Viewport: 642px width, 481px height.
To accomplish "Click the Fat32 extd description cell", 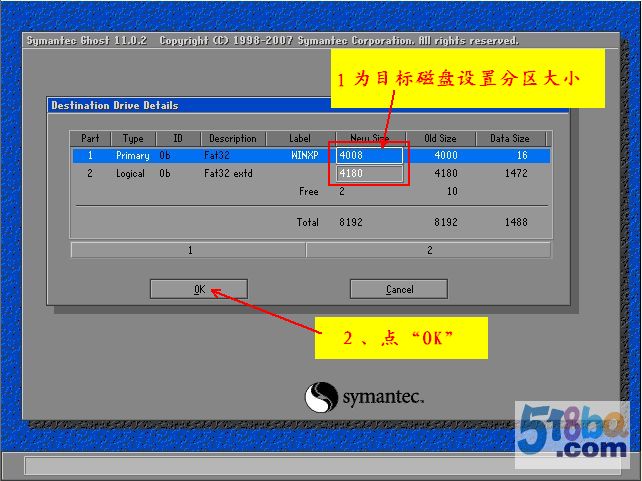I will (228, 173).
